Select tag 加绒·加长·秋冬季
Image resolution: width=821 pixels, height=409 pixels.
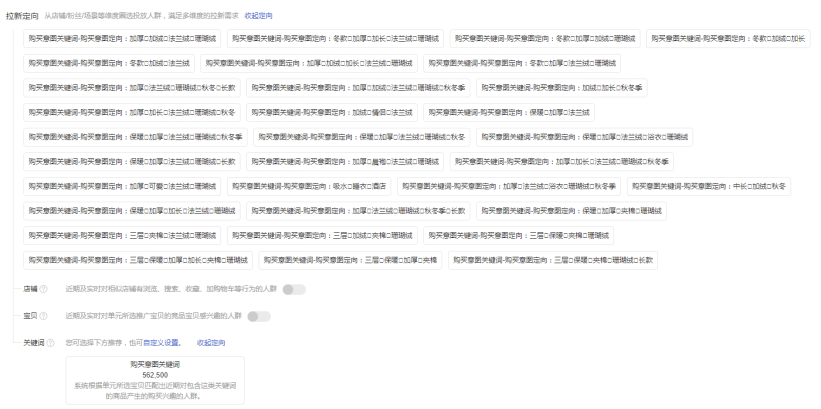[x=562, y=88]
